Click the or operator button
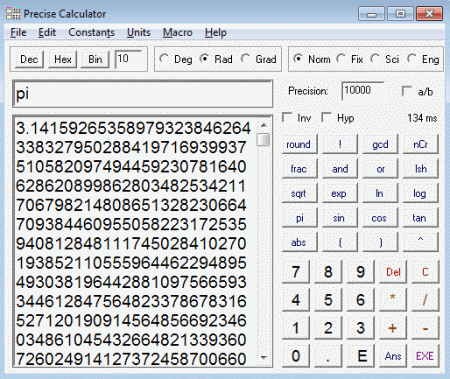450x379 pixels. [380, 169]
